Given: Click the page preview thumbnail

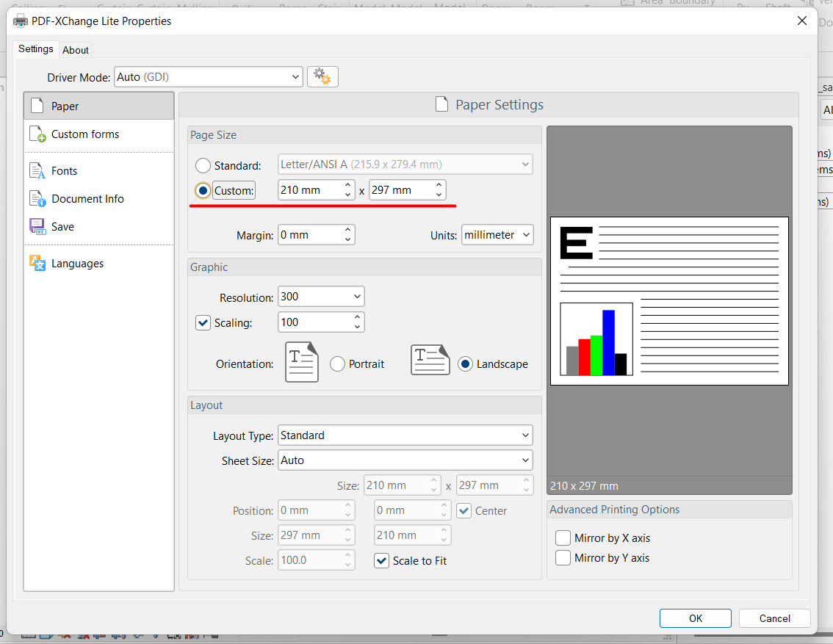Looking at the screenshot, I should (x=669, y=301).
